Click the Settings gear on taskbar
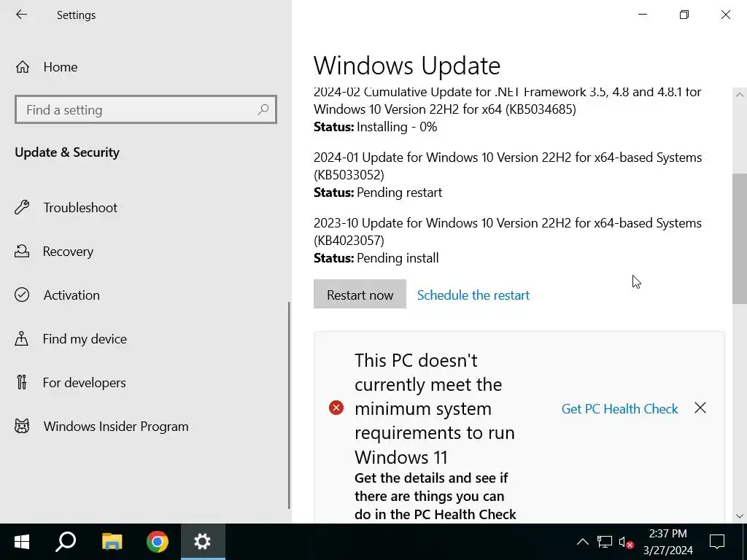 203,542
